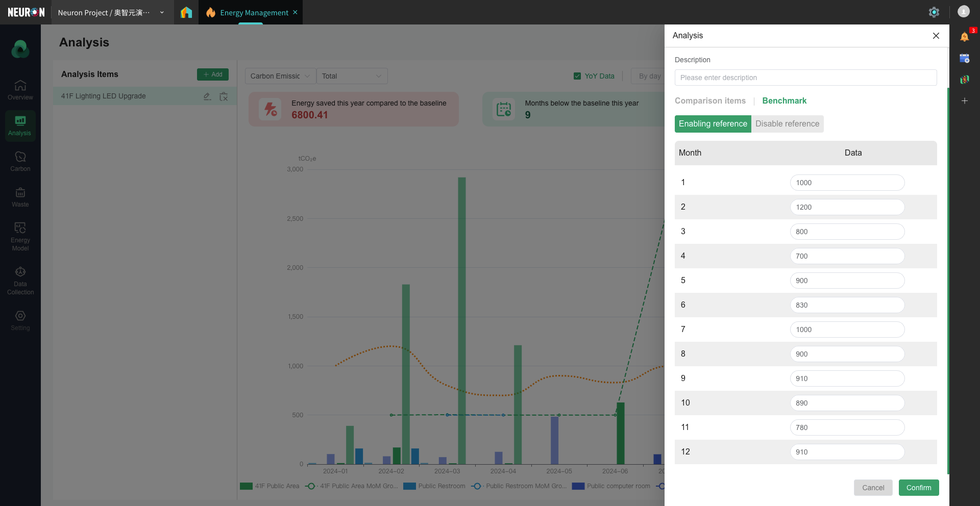The width and height of the screenshot is (980, 506).
Task: Click the Confirm button
Action: tap(918, 488)
